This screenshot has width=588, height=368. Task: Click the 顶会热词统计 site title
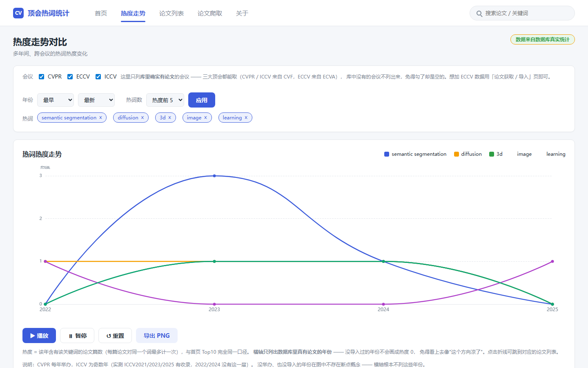coord(49,13)
